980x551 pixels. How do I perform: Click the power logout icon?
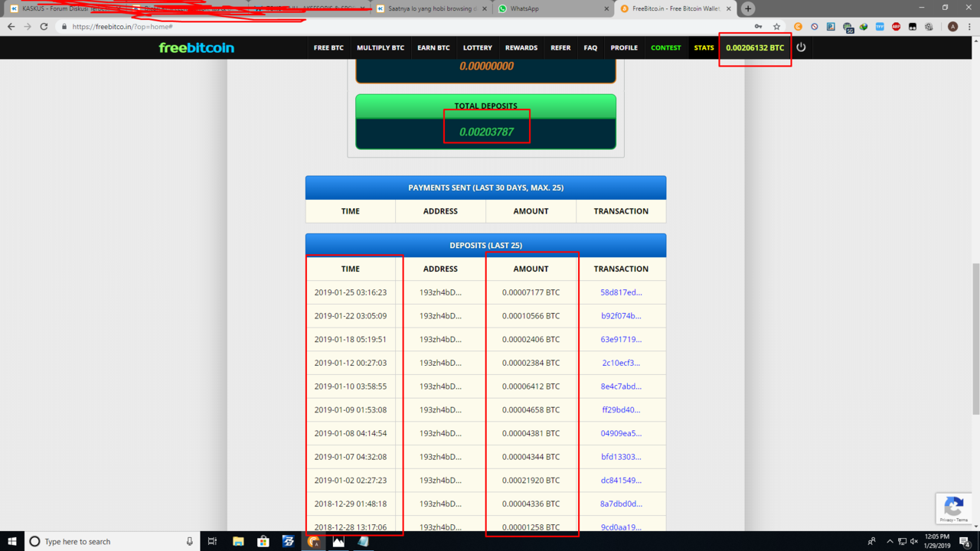point(801,47)
